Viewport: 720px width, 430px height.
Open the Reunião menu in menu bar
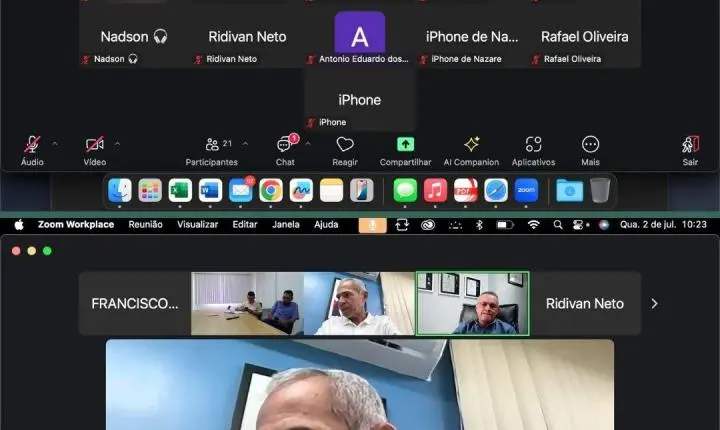click(145, 225)
